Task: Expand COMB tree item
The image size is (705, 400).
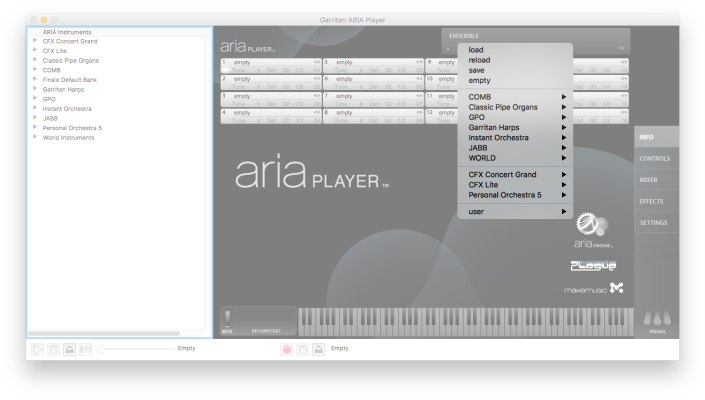Action: tap(35, 69)
